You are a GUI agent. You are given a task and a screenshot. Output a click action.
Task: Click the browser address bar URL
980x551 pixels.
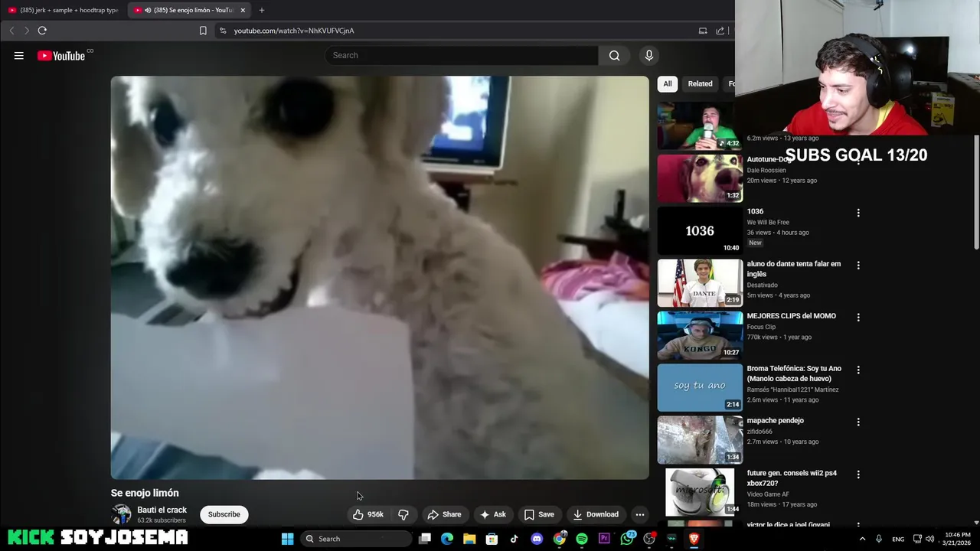[x=294, y=31]
